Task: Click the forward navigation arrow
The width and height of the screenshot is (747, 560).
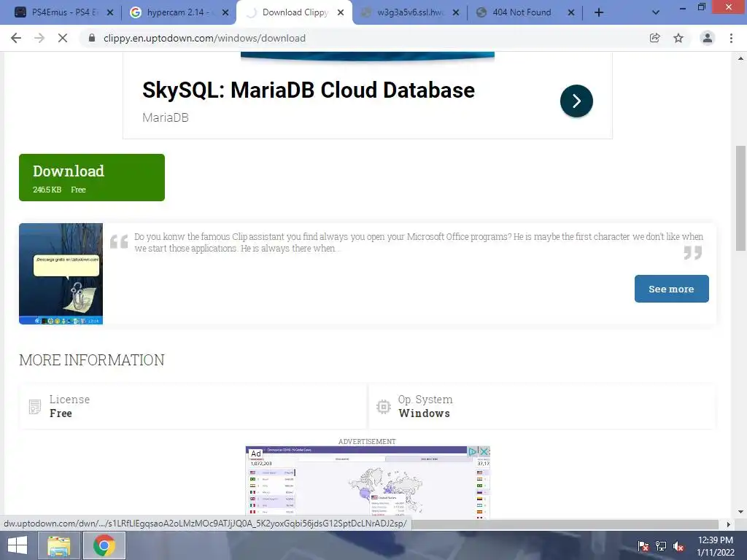Action: click(x=39, y=38)
